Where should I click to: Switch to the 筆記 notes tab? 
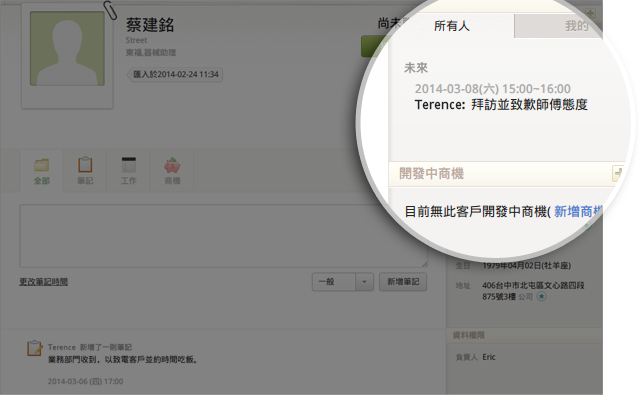(85, 171)
